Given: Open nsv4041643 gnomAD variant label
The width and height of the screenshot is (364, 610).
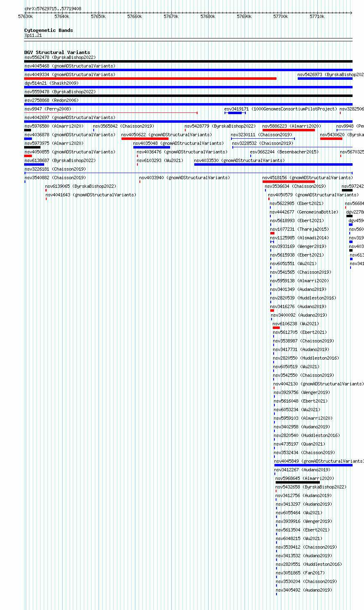Looking at the screenshot, I should click(91, 195).
